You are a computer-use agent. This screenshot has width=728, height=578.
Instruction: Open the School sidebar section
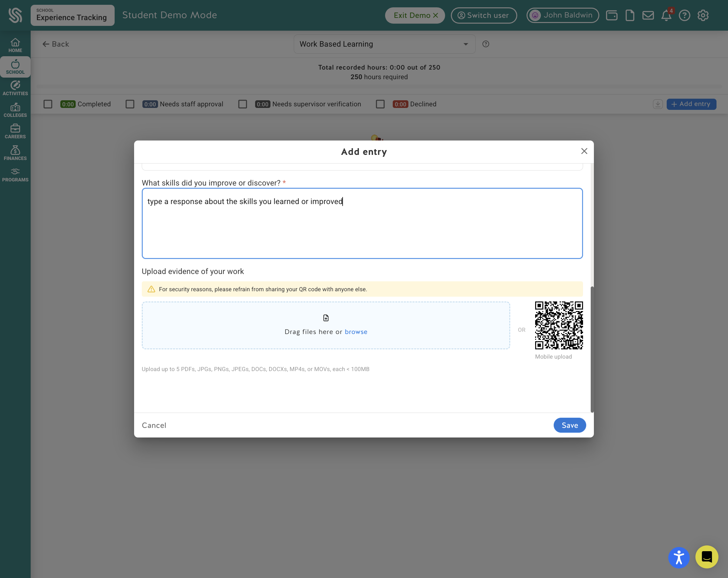[15, 67]
